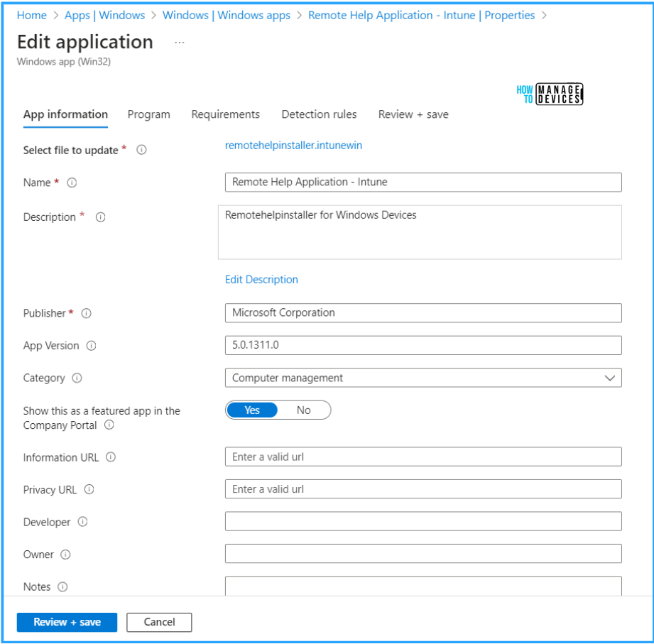Click the Review + save button
The width and height of the screenshot is (654, 644).
67,622
